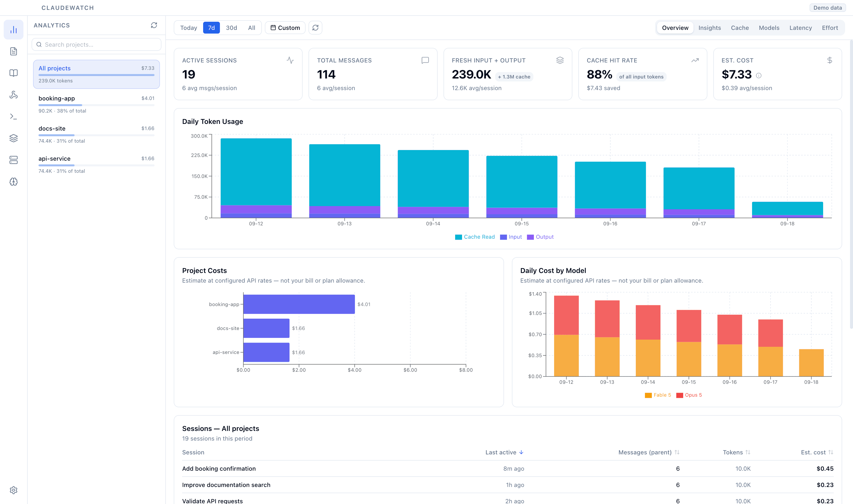This screenshot has height=504, width=853.
Task: Sort sessions by Tokens column
Action: point(737,452)
